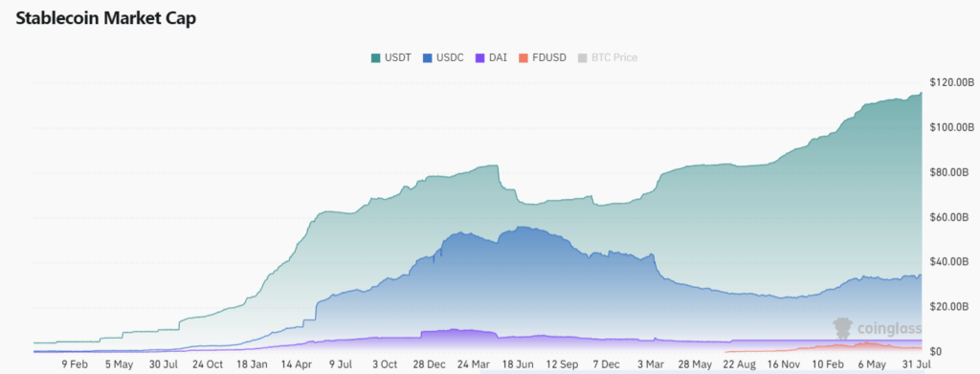Toggle the FDUSD legend label
The width and height of the screenshot is (980, 374).
pos(549,58)
